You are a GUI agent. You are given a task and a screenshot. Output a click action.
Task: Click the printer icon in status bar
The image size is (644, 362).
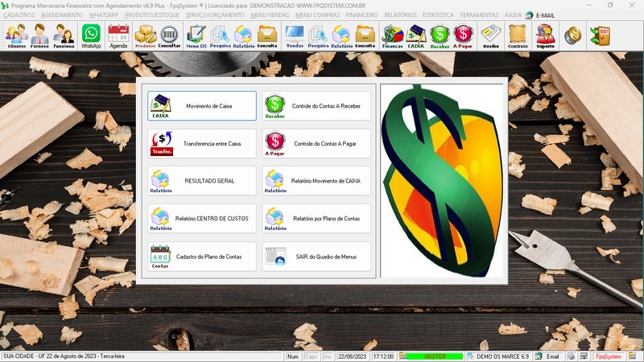[x=571, y=356]
